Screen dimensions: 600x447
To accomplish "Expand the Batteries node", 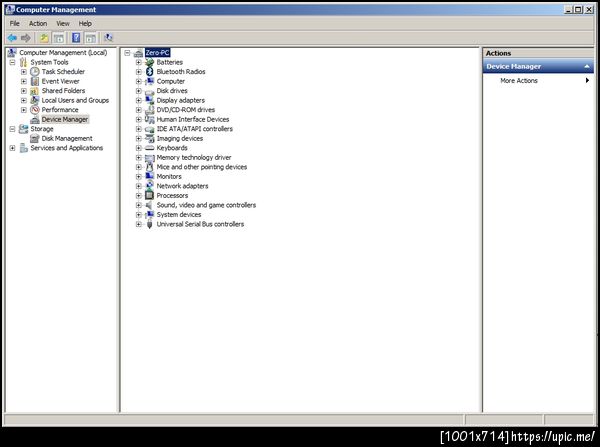I will [x=139, y=62].
